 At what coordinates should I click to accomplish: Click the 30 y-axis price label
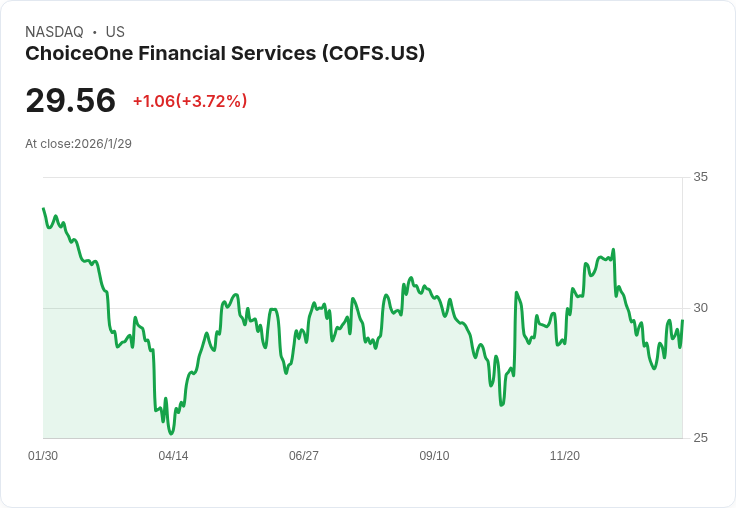tap(700, 308)
